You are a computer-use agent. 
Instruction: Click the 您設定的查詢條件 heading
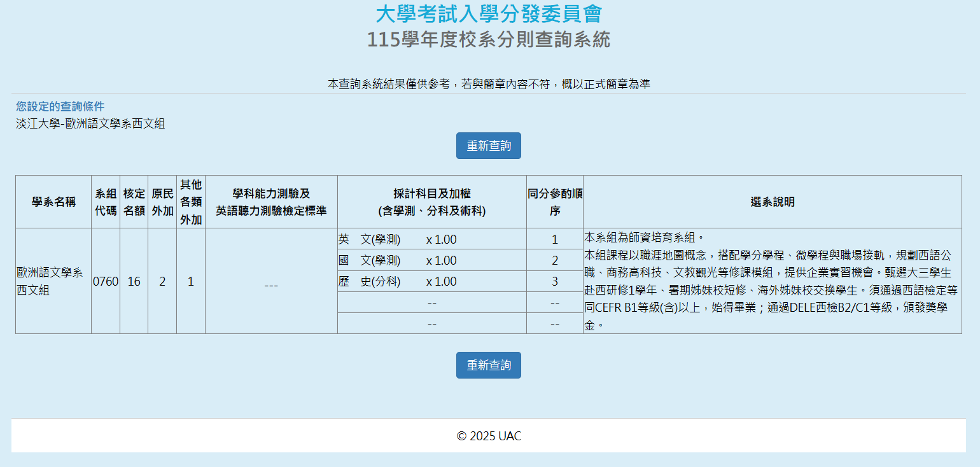tap(60, 106)
